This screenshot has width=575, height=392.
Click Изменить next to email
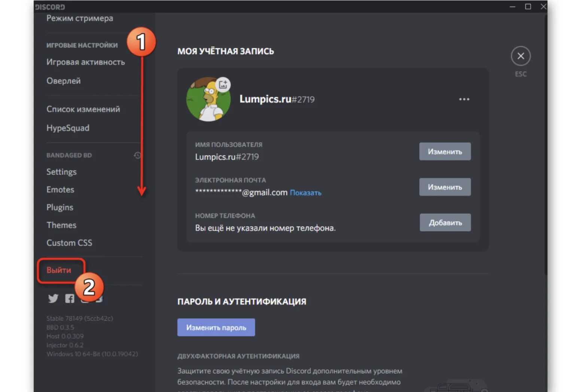(x=445, y=187)
